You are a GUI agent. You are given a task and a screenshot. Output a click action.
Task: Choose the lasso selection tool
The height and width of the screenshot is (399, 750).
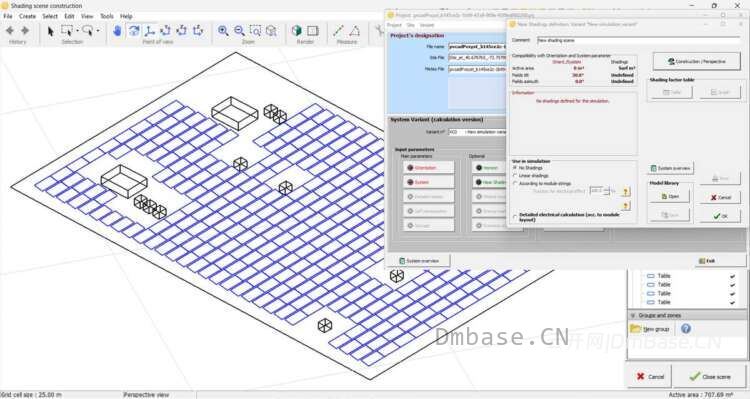[87, 31]
